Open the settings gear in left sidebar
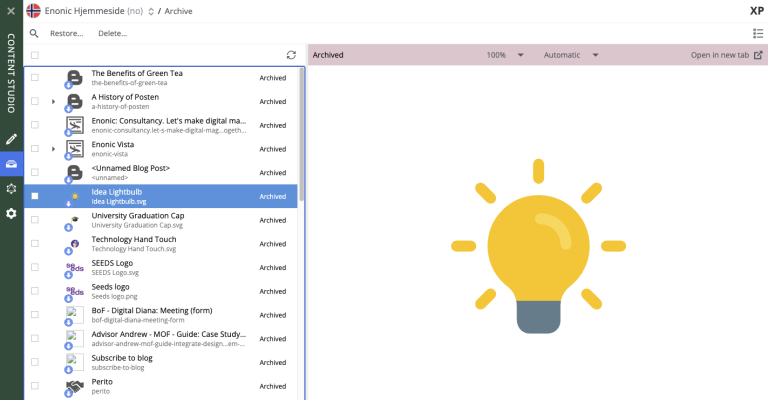768x400 pixels. (x=11, y=213)
